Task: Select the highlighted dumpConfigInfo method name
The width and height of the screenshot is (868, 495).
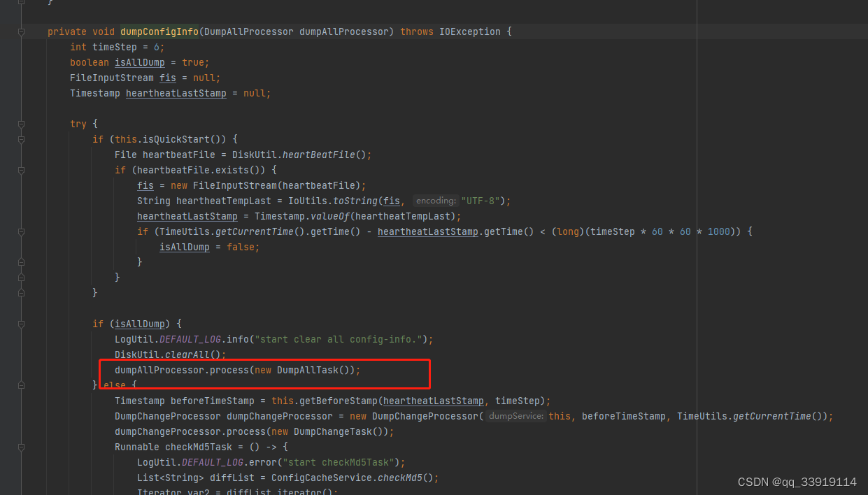Action: coord(159,31)
